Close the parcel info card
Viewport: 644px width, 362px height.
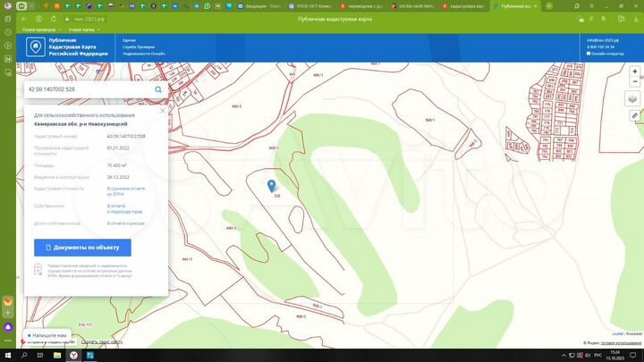pos(163,111)
